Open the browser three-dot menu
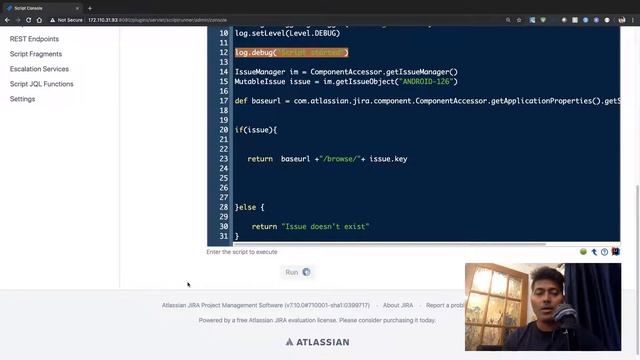The height and width of the screenshot is (360, 640). click(x=633, y=20)
